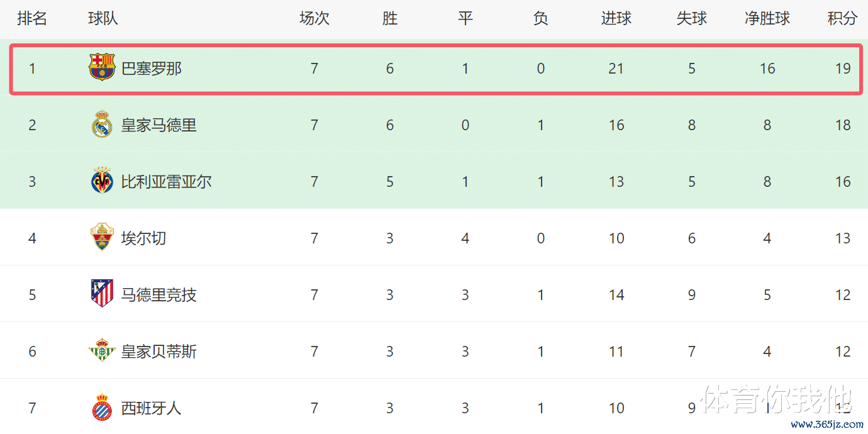868x434 pixels.
Task: Click the Real Betis crest icon
Action: coord(102,351)
